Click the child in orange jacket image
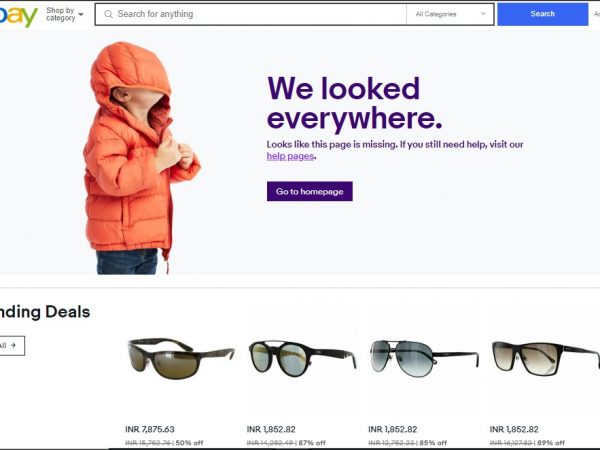Screen dimensions: 600x450 142,158
